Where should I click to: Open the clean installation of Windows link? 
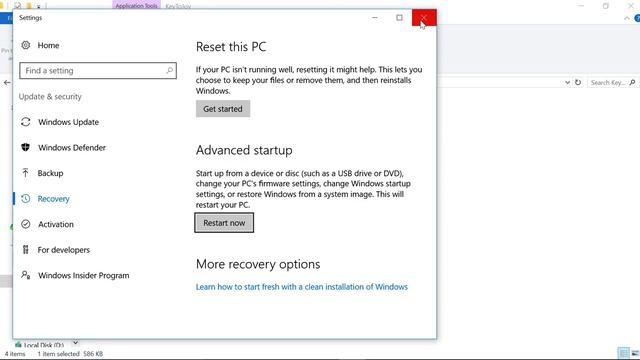point(302,287)
